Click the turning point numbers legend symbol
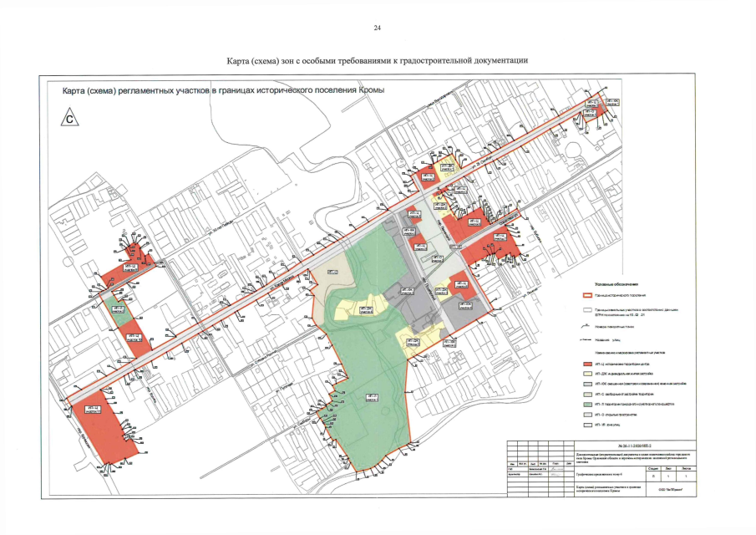Screen dimensions: 756x535 tap(586, 328)
